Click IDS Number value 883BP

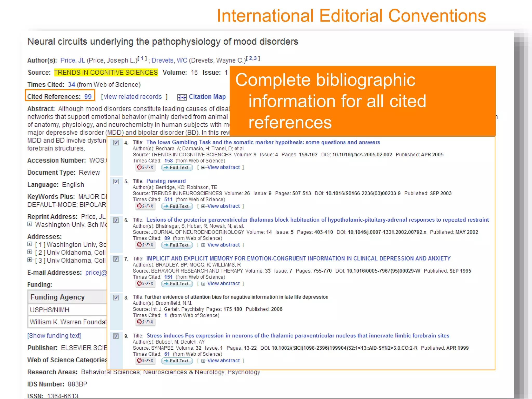[77, 384]
